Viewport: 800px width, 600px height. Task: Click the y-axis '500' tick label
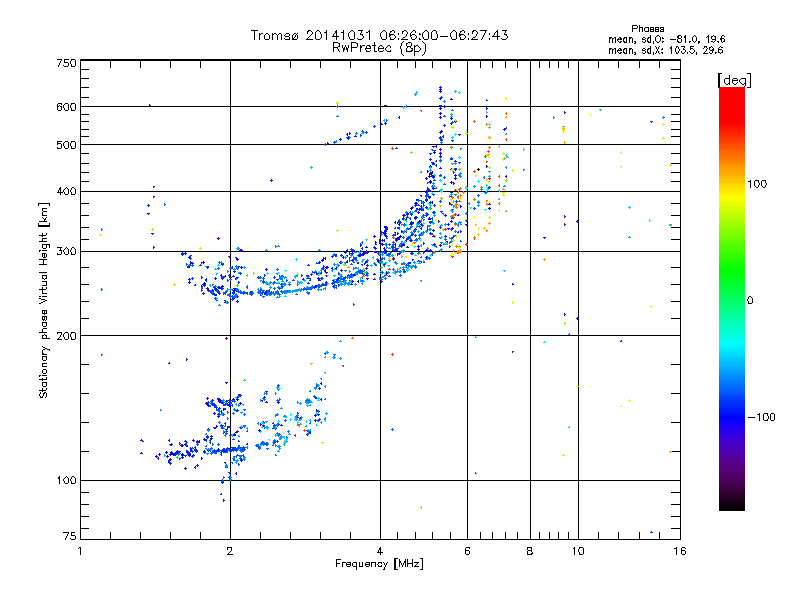66,145
